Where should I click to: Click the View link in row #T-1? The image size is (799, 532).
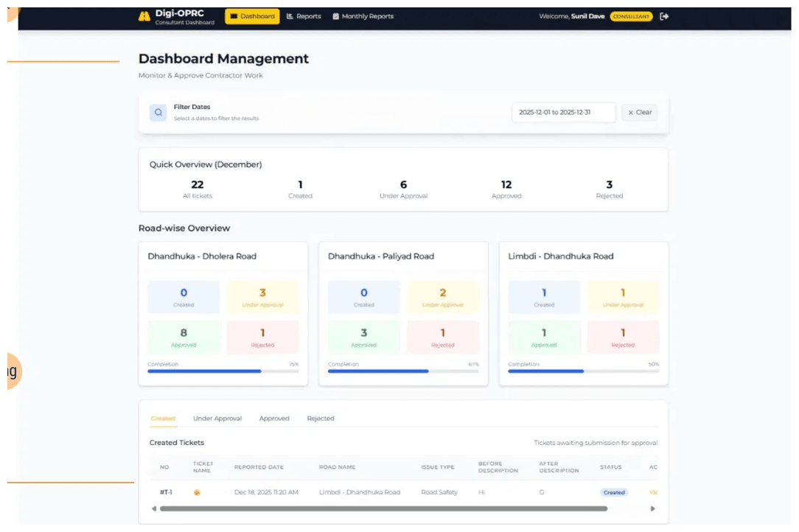tap(653, 492)
